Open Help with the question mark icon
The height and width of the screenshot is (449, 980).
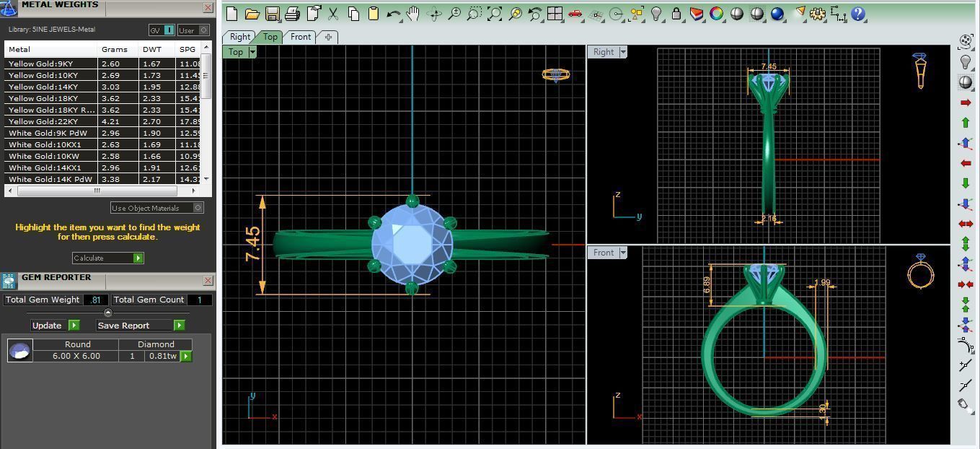(858, 14)
